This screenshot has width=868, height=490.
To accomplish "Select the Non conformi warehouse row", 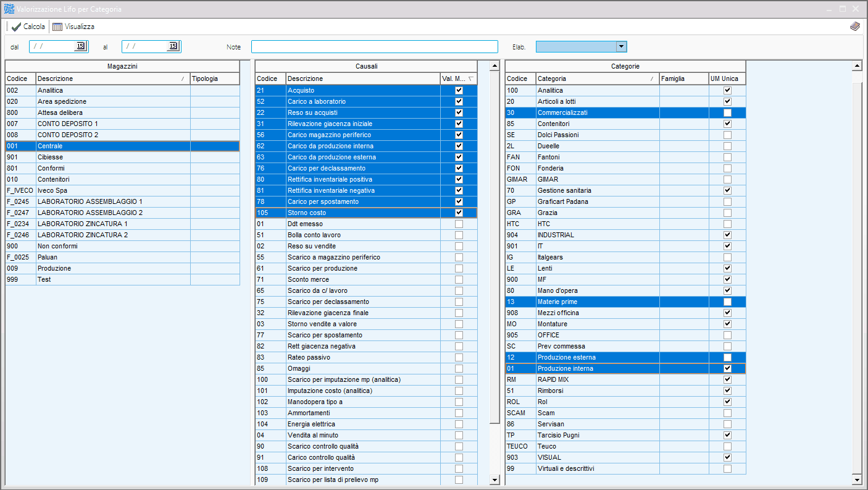I will 122,246.
